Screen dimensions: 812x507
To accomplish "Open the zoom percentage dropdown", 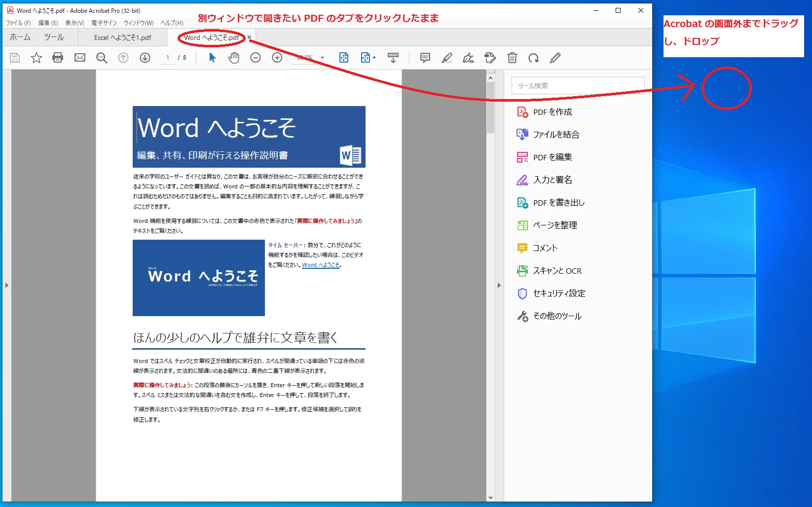I will tap(323, 58).
